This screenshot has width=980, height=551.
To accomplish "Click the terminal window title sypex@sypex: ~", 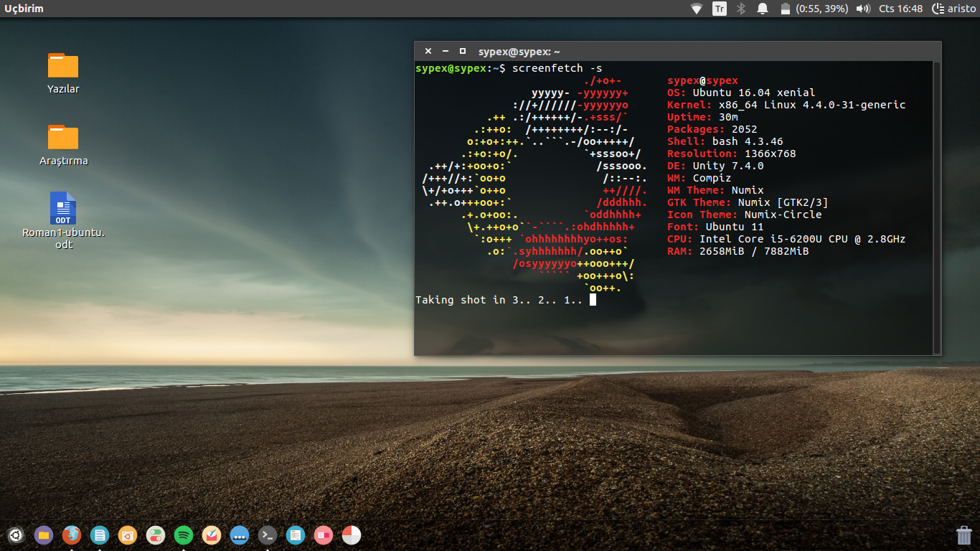I will pyautogui.click(x=519, y=52).
